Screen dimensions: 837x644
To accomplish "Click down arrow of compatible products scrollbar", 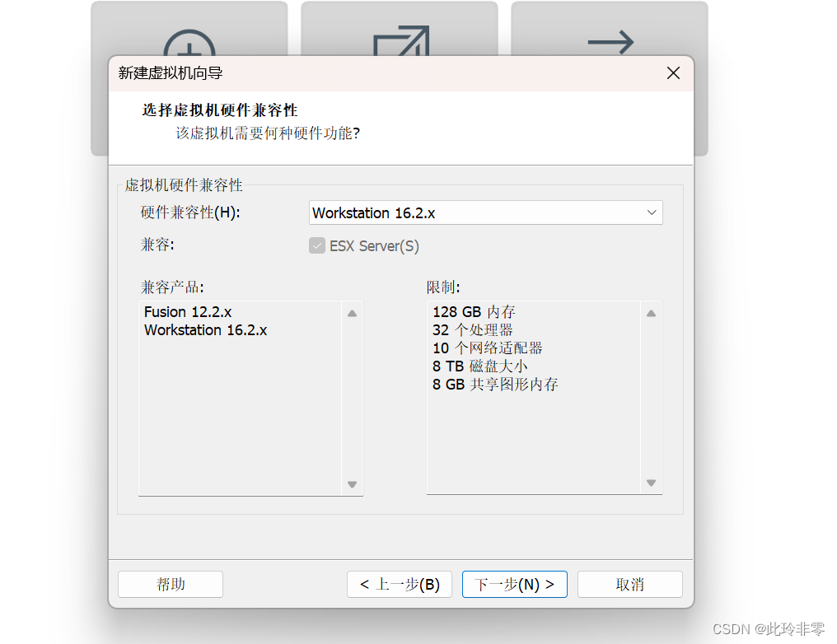I will 353,484.
